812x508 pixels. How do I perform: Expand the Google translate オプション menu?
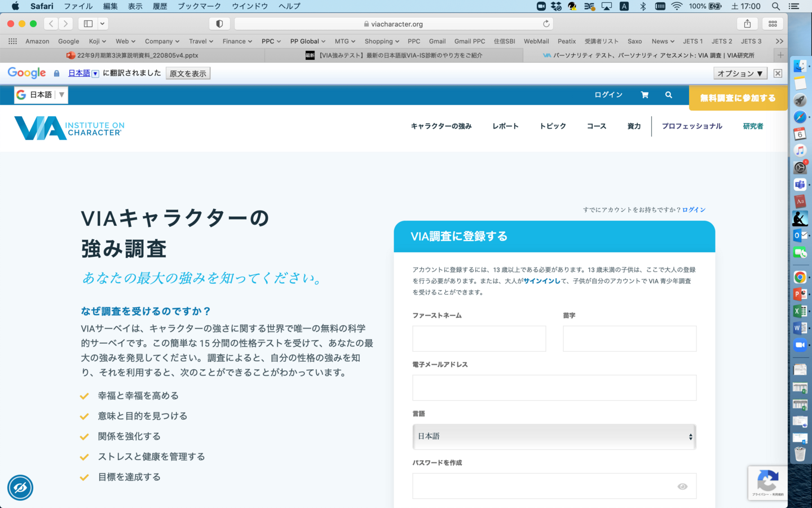(x=740, y=73)
